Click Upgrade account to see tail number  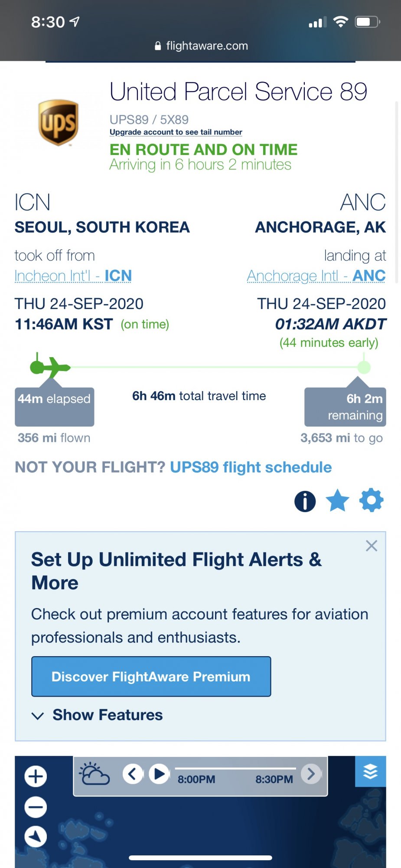(176, 132)
